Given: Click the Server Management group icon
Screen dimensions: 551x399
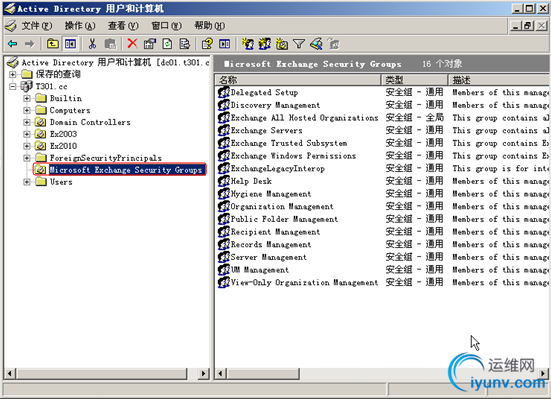Looking at the screenshot, I should 224,257.
